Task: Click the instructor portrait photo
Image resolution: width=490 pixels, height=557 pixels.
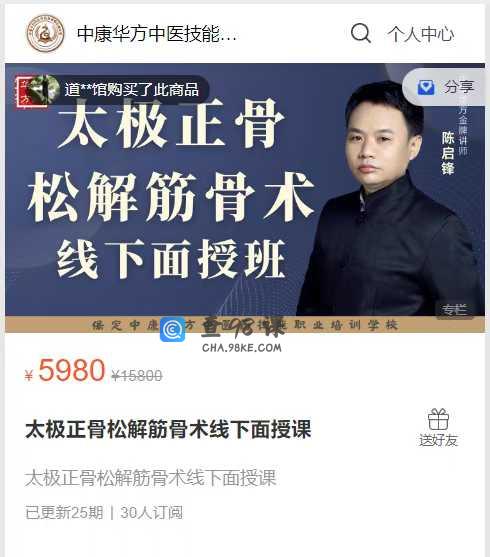Action: 389,199
